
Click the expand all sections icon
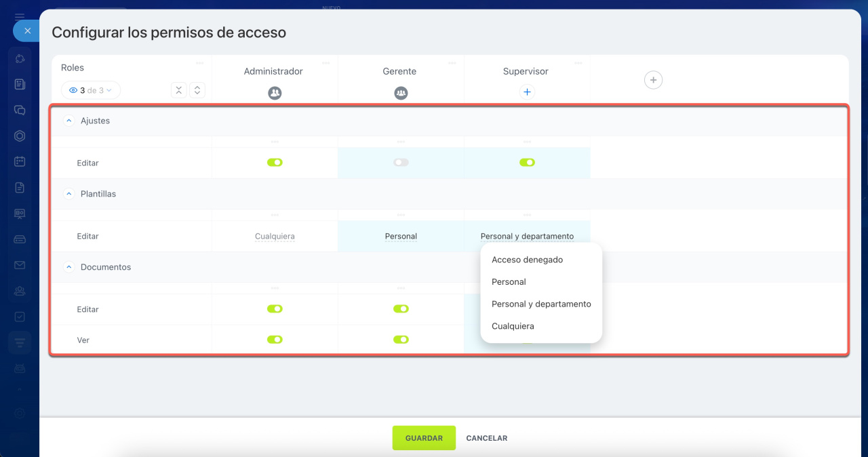click(197, 90)
